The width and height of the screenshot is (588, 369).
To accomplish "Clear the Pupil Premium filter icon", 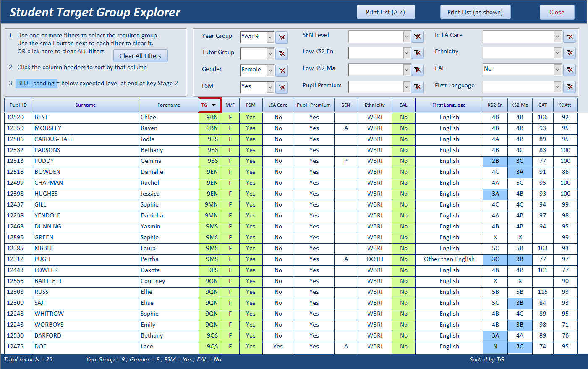I will [417, 87].
